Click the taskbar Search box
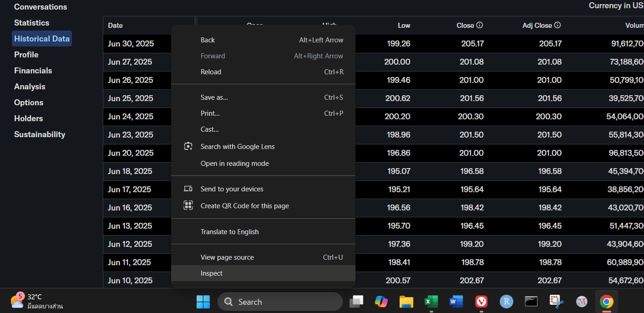644x313 pixels. [280, 302]
